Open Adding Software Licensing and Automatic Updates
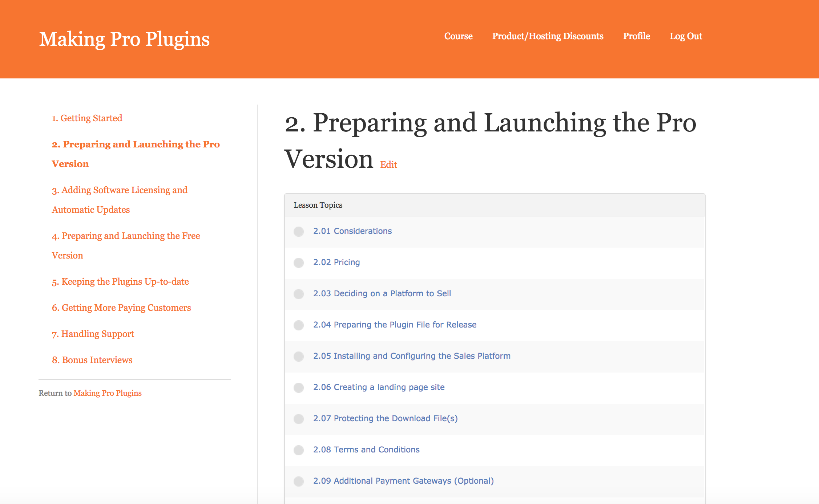Viewport: 819px width, 504px height. click(119, 190)
